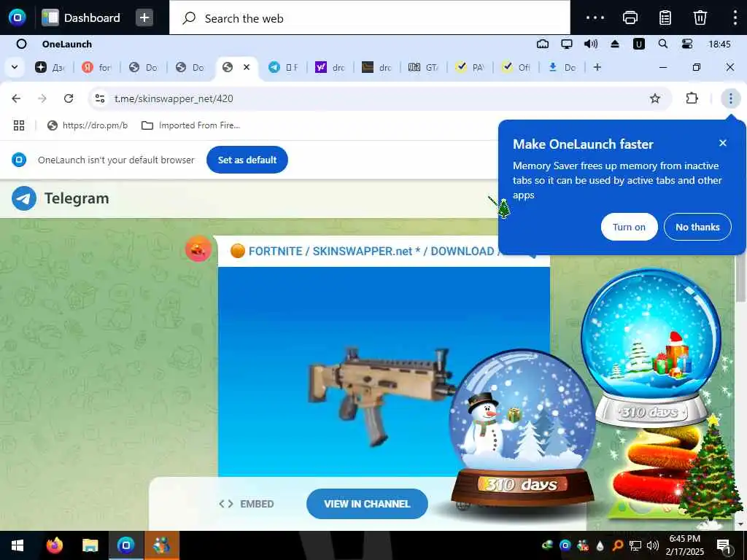This screenshot has width=747, height=560.
Task: Click the monitor display icon in status strip
Action: [x=566, y=44]
